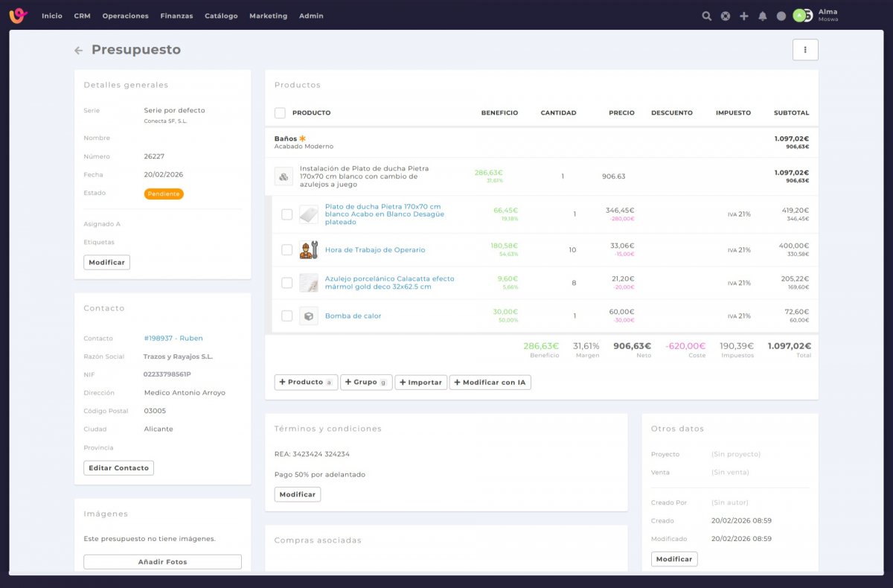Check the Hora de Trabajo de Operario row

tap(287, 250)
